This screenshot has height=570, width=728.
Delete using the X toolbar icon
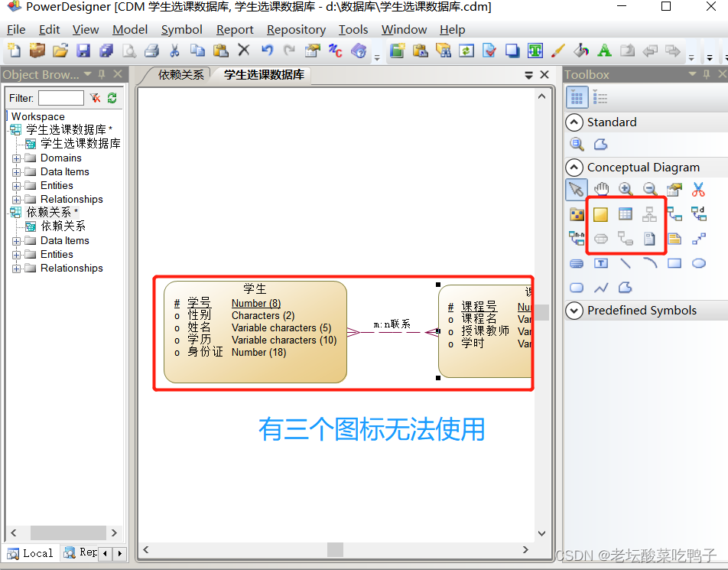244,50
